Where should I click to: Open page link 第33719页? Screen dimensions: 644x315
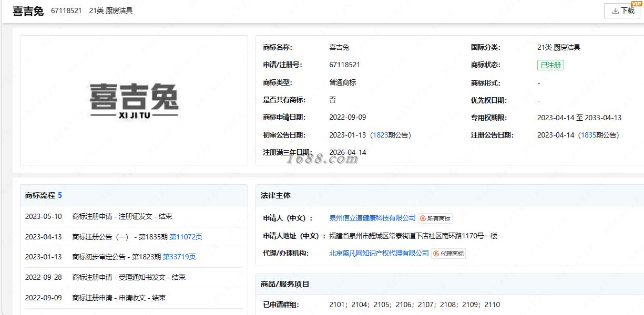[179, 257]
